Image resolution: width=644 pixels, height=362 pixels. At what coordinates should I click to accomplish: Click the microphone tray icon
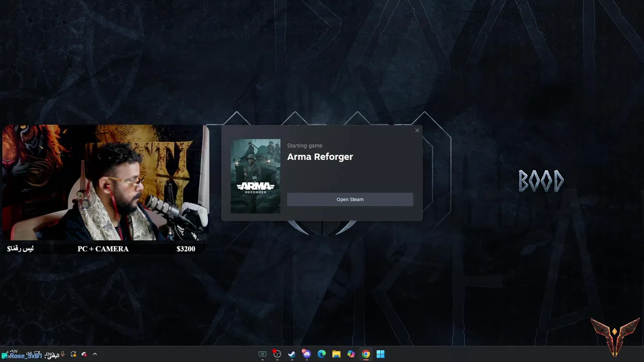[x=63, y=354]
